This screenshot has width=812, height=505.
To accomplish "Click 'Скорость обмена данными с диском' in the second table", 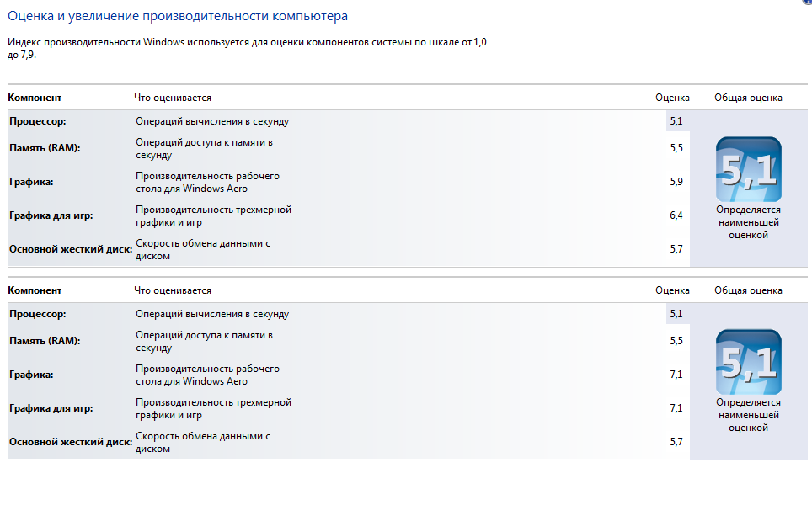I will [x=202, y=442].
